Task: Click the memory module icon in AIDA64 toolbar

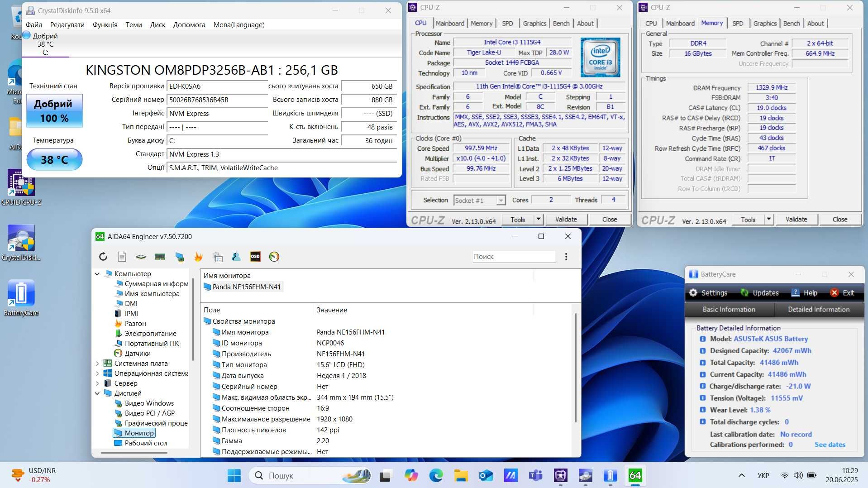Action: pos(160,257)
